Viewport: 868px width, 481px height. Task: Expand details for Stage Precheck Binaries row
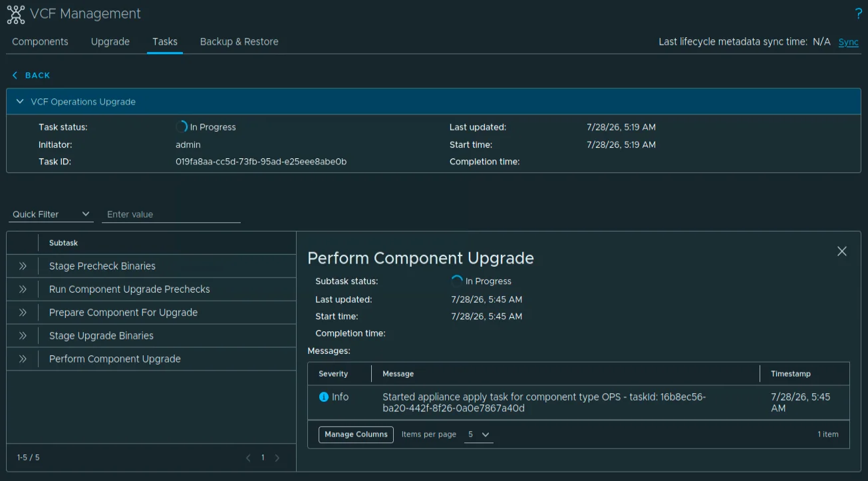[23, 266]
